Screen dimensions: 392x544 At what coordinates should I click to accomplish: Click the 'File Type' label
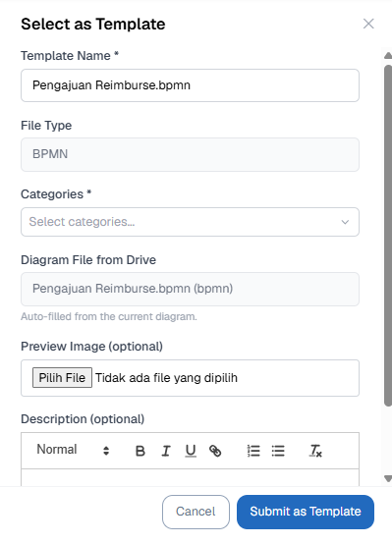click(46, 126)
